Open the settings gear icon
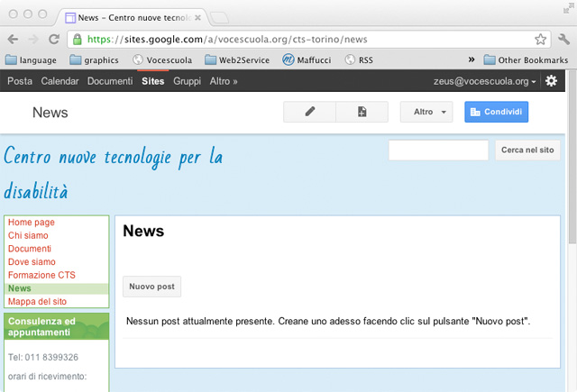The height and width of the screenshot is (392, 577). [x=551, y=81]
